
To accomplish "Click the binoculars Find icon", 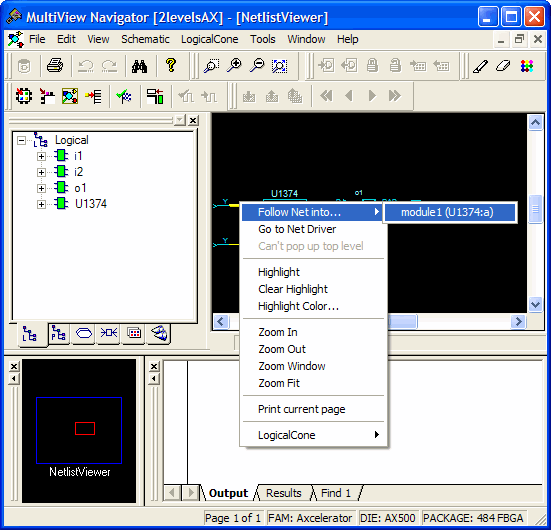I will 140,66.
